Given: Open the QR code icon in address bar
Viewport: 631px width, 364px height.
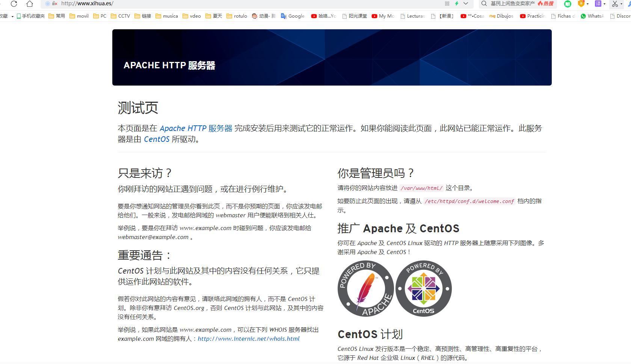Looking at the screenshot, I should pyautogui.click(x=447, y=3).
